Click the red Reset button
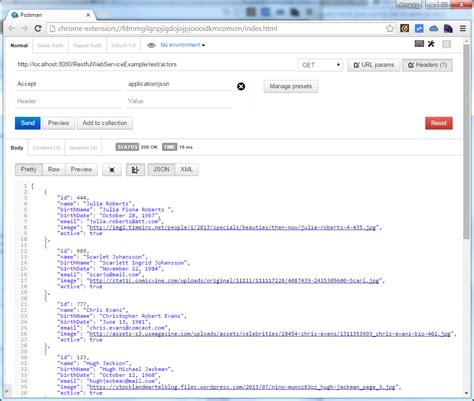The width and height of the screenshot is (474, 401). coord(439,123)
